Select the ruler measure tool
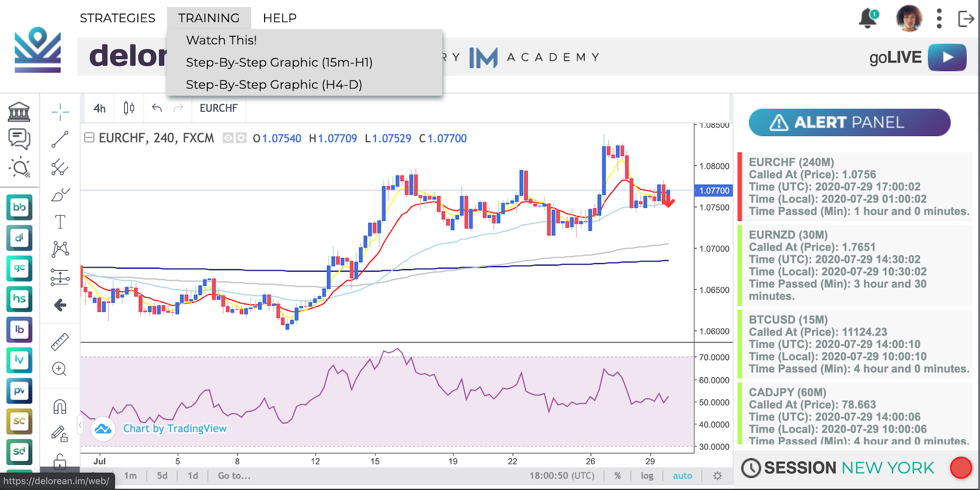The width and height of the screenshot is (980, 490). (x=60, y=342)
